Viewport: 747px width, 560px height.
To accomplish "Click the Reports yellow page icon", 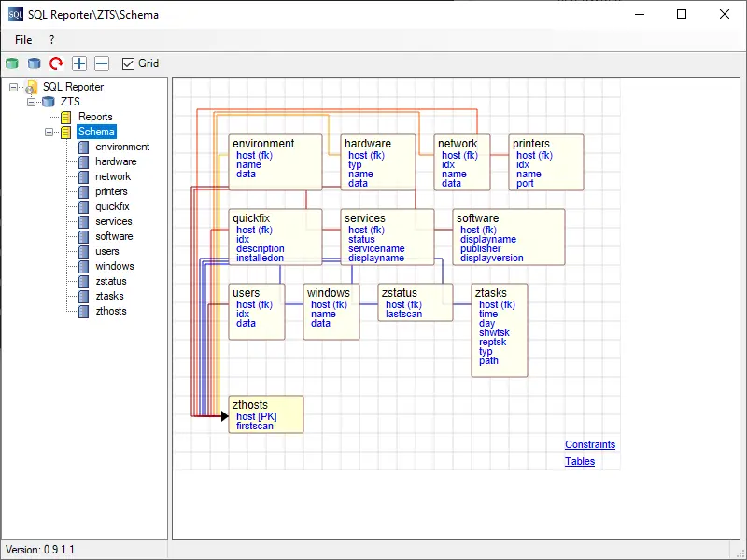I will [x=65, y=117].
